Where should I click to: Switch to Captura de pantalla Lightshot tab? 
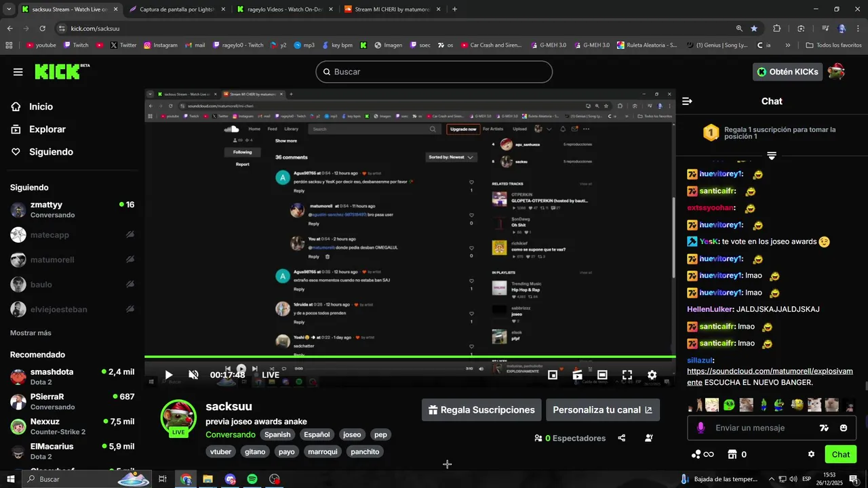click(178, 9)
